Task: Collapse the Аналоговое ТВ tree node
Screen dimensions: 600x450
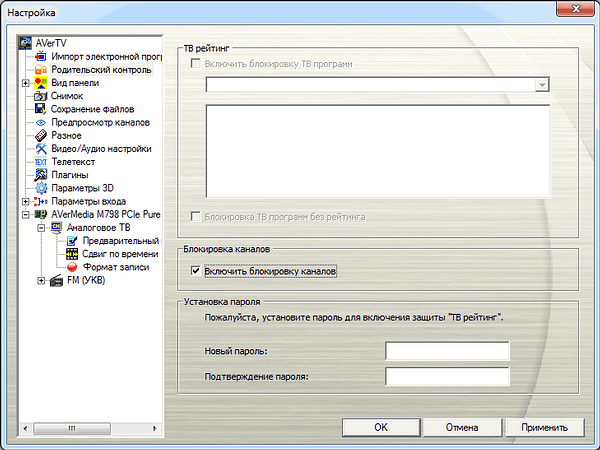Action: pos(41,228)
